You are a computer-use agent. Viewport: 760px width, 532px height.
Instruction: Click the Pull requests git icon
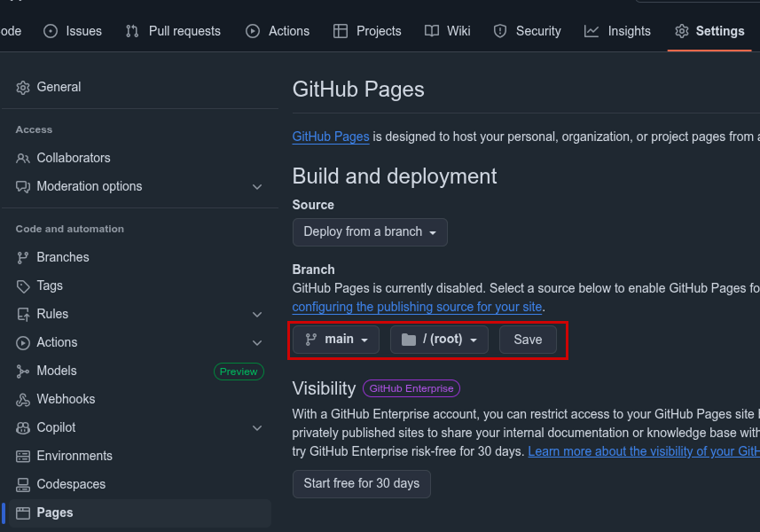point(132,32)
